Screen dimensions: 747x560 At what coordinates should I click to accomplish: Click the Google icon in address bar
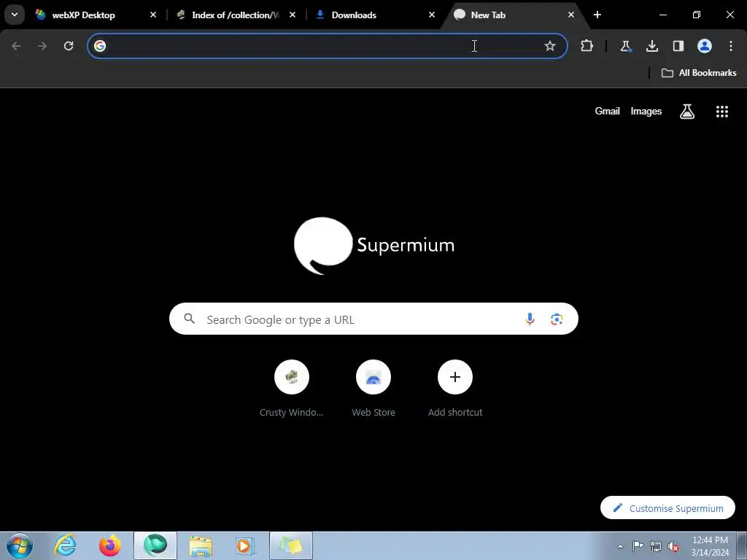(x=99, y=46)
